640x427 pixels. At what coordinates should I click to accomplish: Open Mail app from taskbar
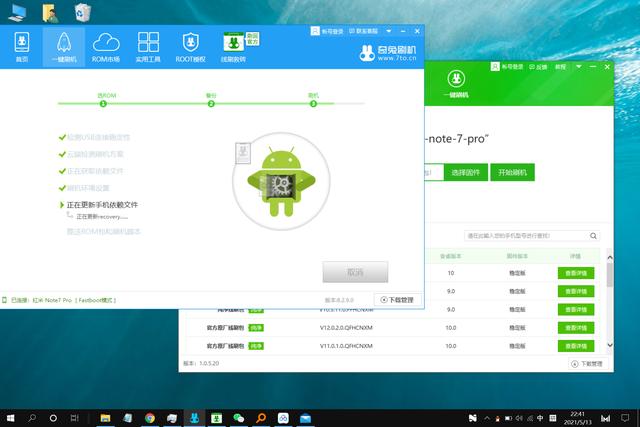305,418
